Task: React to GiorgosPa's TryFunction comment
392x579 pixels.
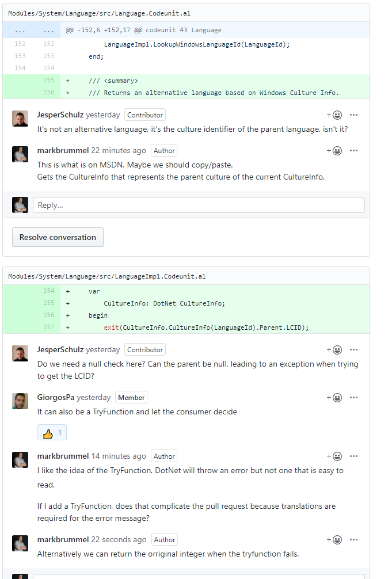Action: [334, 398]
